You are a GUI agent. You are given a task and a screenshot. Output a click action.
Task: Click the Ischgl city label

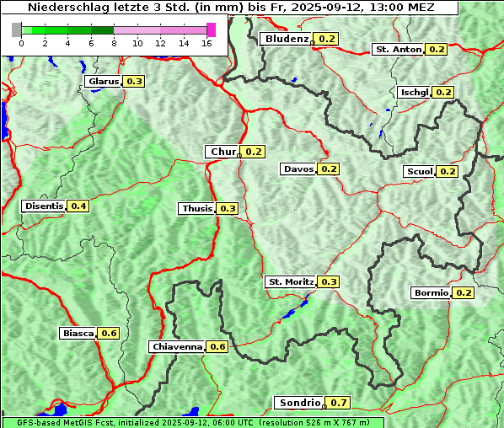point(414,93)
